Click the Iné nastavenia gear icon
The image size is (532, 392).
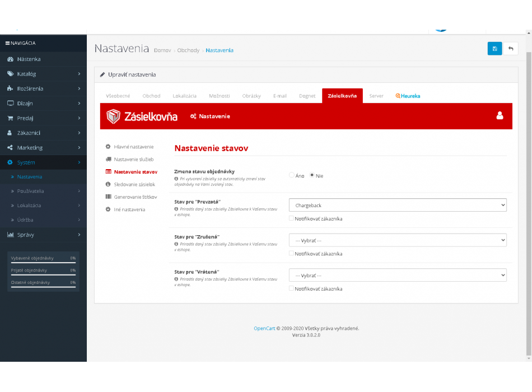click(x=108, y=209)
